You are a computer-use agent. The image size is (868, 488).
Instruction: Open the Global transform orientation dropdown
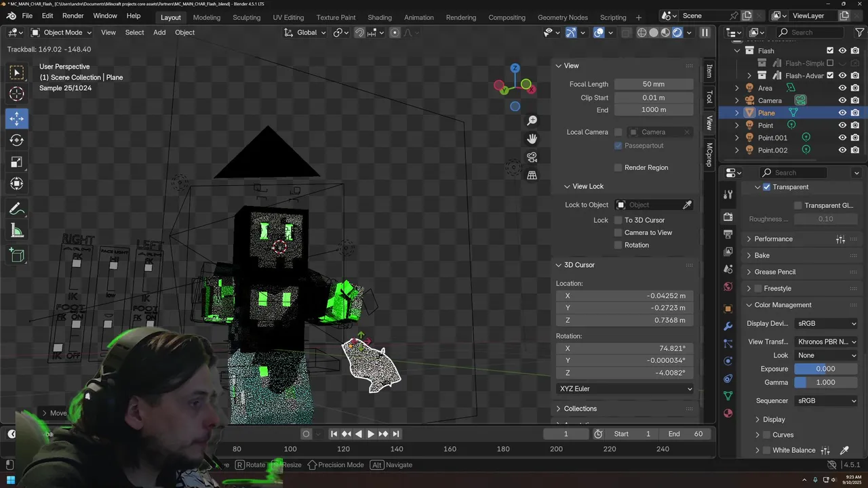point(305,33)
